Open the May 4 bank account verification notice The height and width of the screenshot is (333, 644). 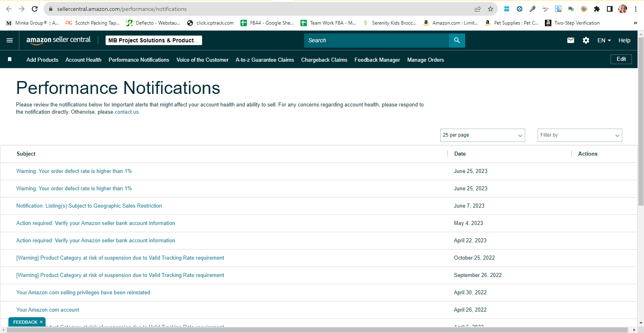[x=95, y=223]
